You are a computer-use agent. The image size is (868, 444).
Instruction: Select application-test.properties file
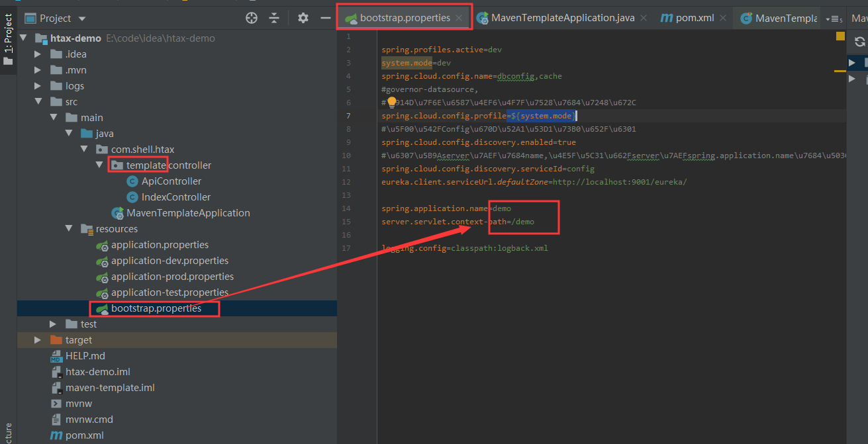pos(169,292)
